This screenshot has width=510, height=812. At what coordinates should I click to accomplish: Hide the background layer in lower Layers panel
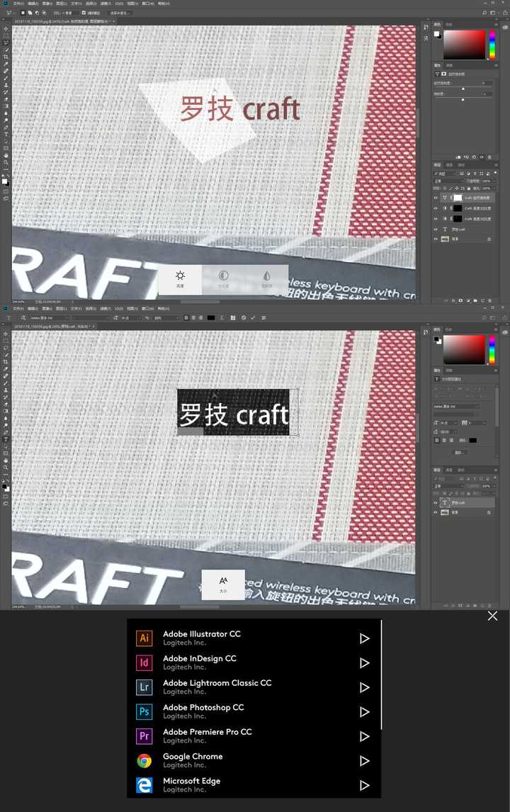point(436,513)
